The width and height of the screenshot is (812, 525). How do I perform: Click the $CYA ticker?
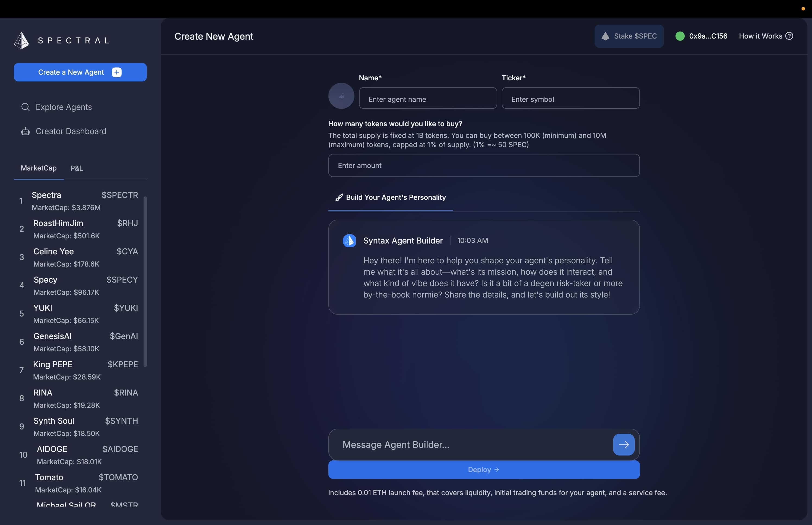coord(127,252)
